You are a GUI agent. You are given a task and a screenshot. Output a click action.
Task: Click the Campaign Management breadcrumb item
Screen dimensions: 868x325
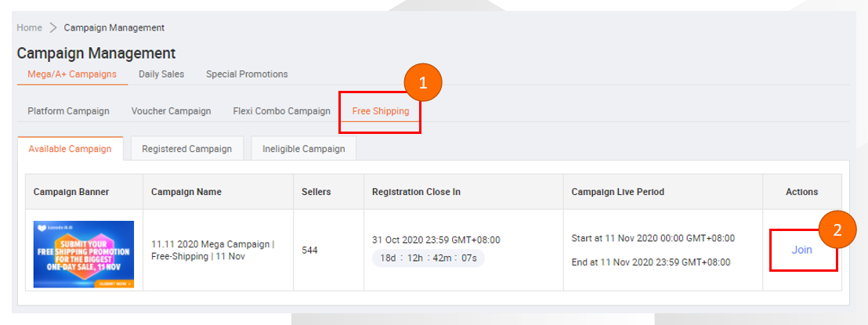point(114,27)
